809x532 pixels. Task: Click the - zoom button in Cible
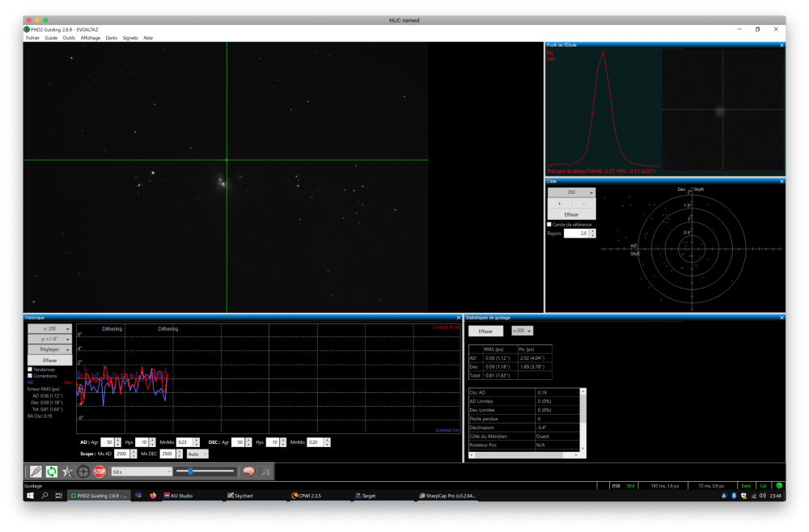(583, 204)
